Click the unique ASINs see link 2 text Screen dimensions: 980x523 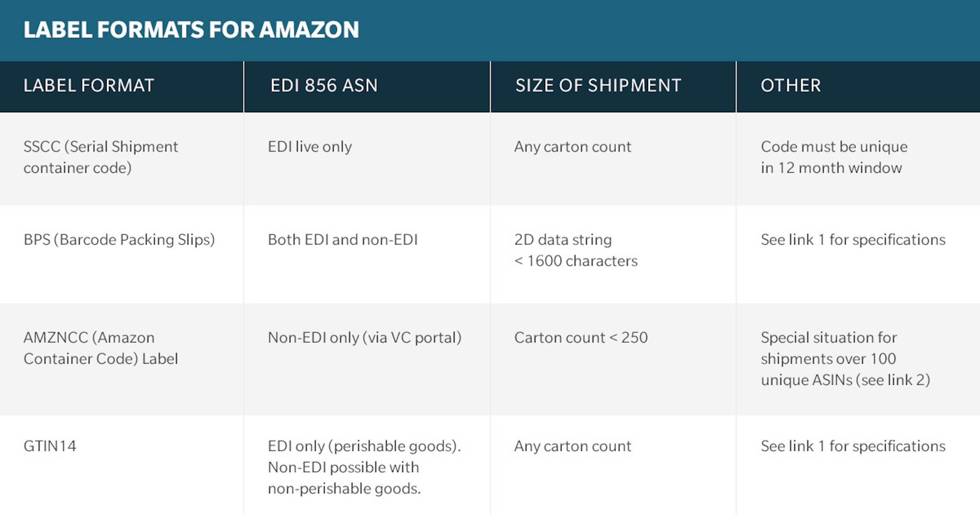pos(845,380)
